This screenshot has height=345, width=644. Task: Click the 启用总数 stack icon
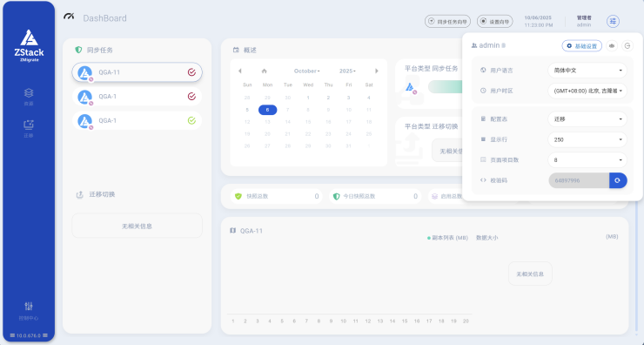[434, 196]
